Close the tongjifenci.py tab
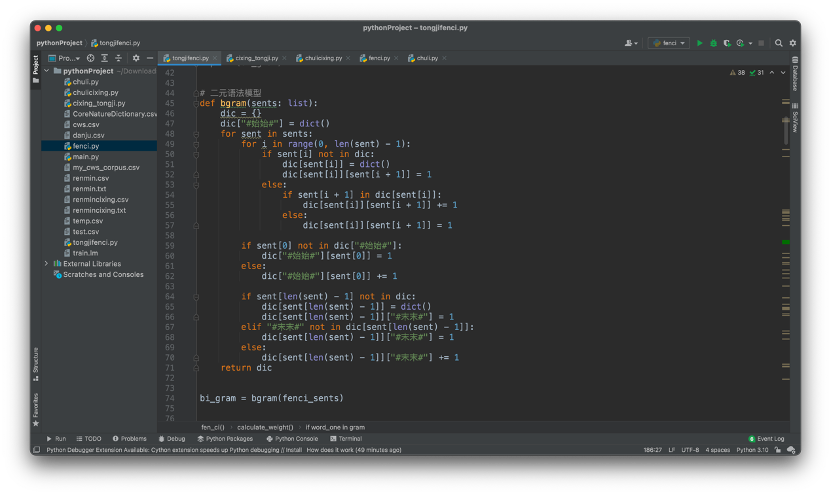The width and height of the screenshot is (832, 496). coord(215,58)
